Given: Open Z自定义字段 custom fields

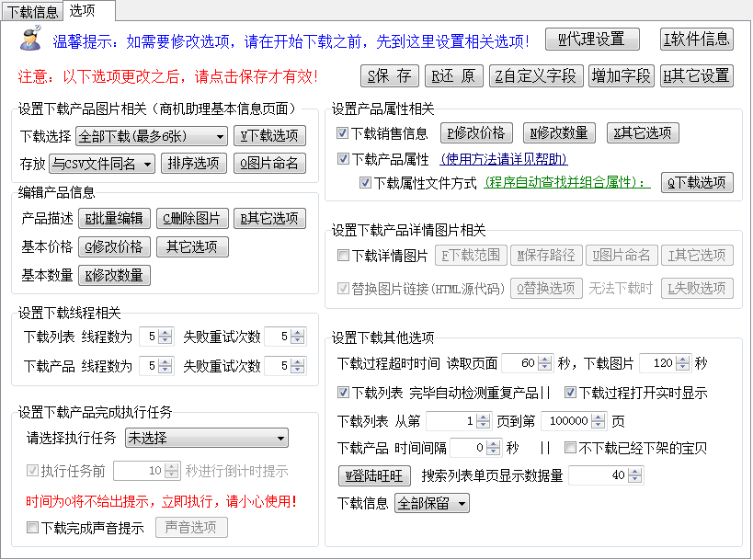Looking at the screenshot, I should coord(536,76).
